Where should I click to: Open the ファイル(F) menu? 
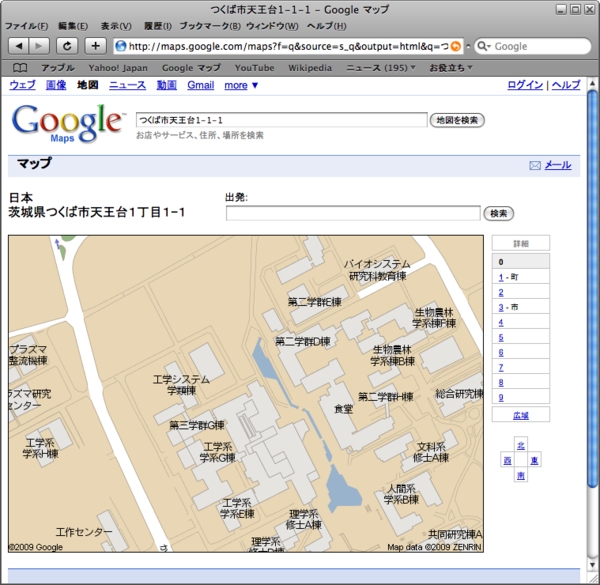pyautogui.click(x=26, y=26)
